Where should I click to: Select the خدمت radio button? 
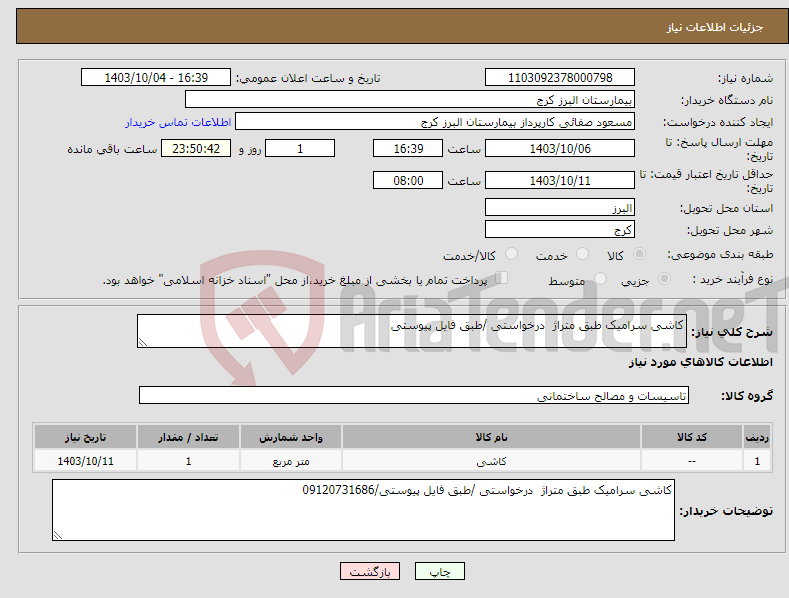[x=582, y=254]
